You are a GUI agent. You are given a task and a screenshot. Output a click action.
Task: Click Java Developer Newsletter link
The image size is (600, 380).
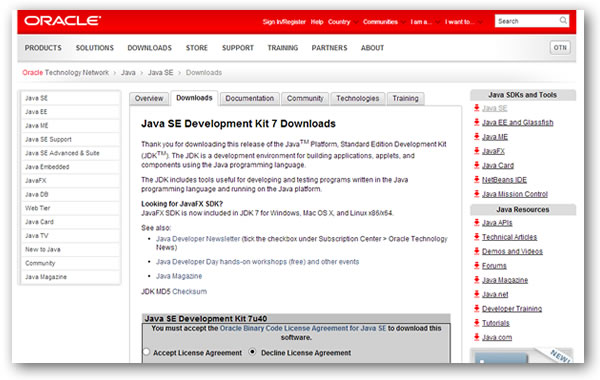[198, 239]
